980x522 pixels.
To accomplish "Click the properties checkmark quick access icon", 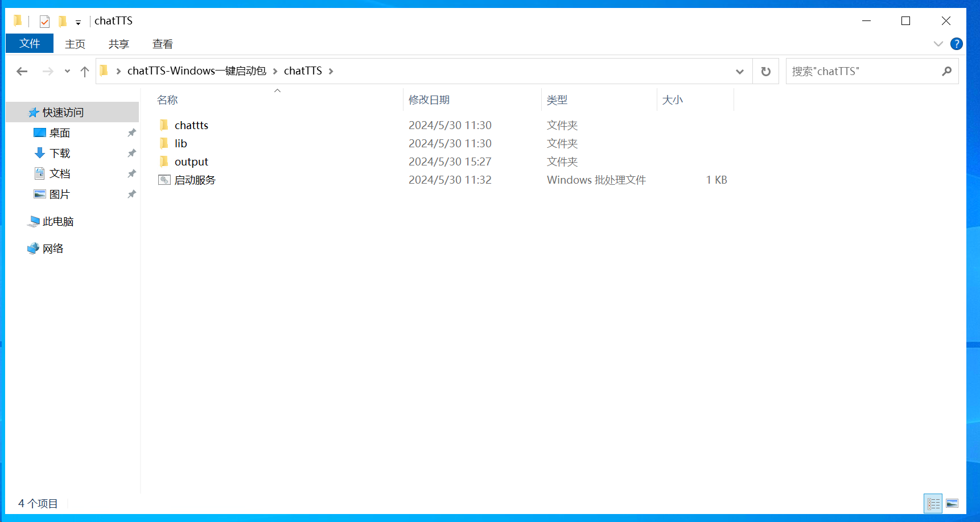I will [x=44, y=22].
